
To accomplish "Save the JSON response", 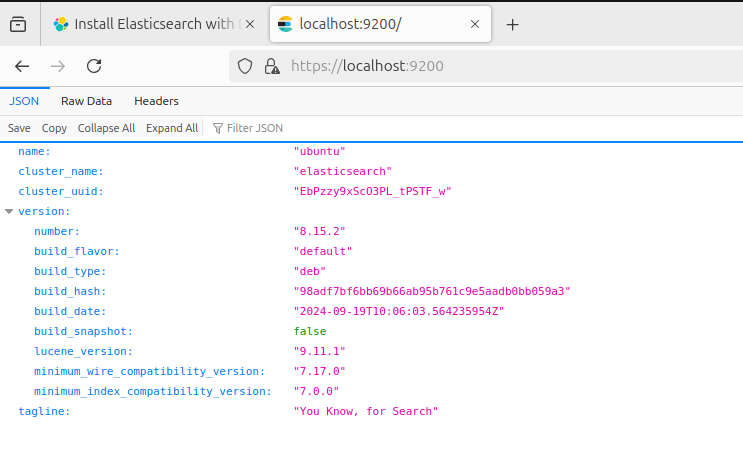I will (19, 128).
